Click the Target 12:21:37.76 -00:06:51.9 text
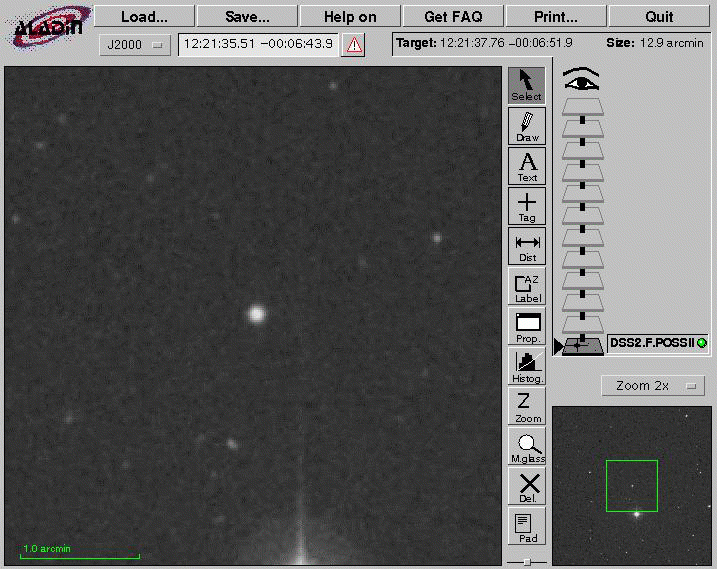 click(484, 43)
